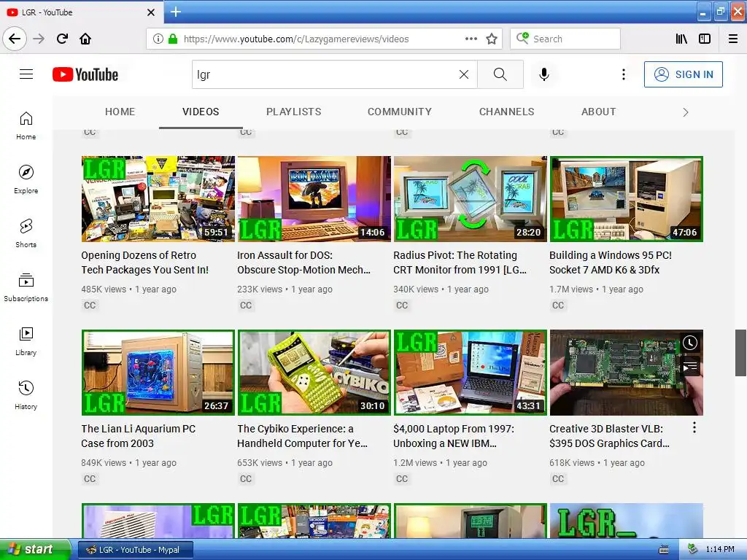Click title The Lian Li Aquarium PC Case
The width and height of the screenshot is (747, 560).
click(x=138, y=436)
